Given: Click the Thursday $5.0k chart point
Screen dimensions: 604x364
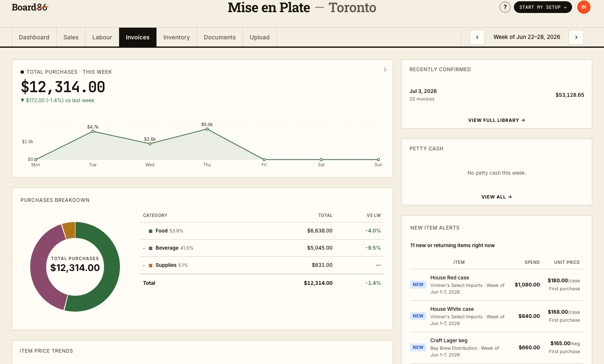Looking at the screenshot, I should pyautogui.click(x=207, y=129).
